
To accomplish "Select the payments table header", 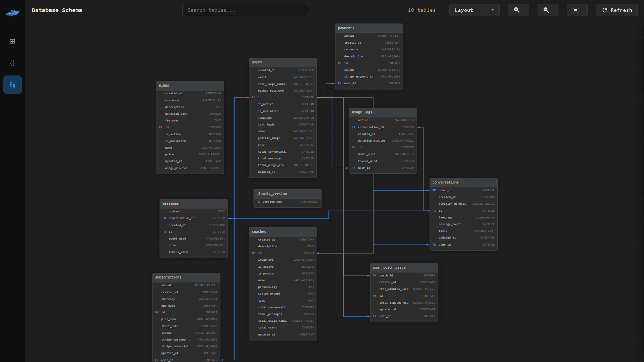I will tap(368, 28).
